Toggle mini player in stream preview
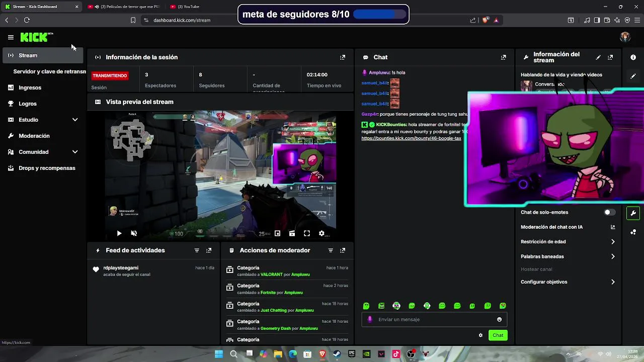This screenshot has width=644, height=362. (277, 233)
